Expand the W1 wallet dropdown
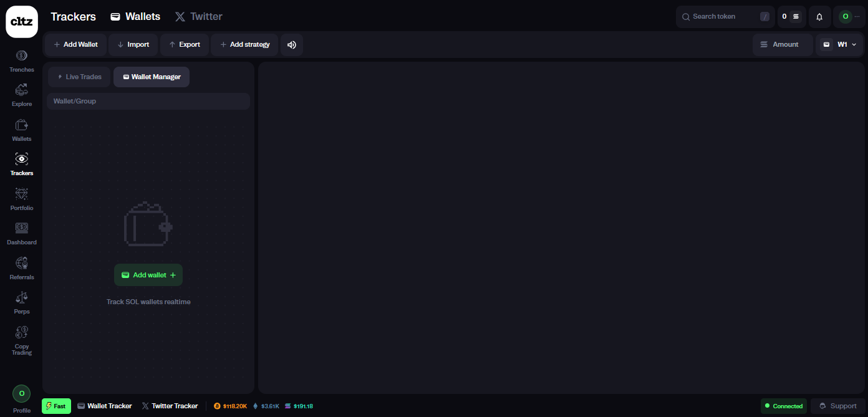The height and width of the screenshot is (417, 868). tap(841, 45)
